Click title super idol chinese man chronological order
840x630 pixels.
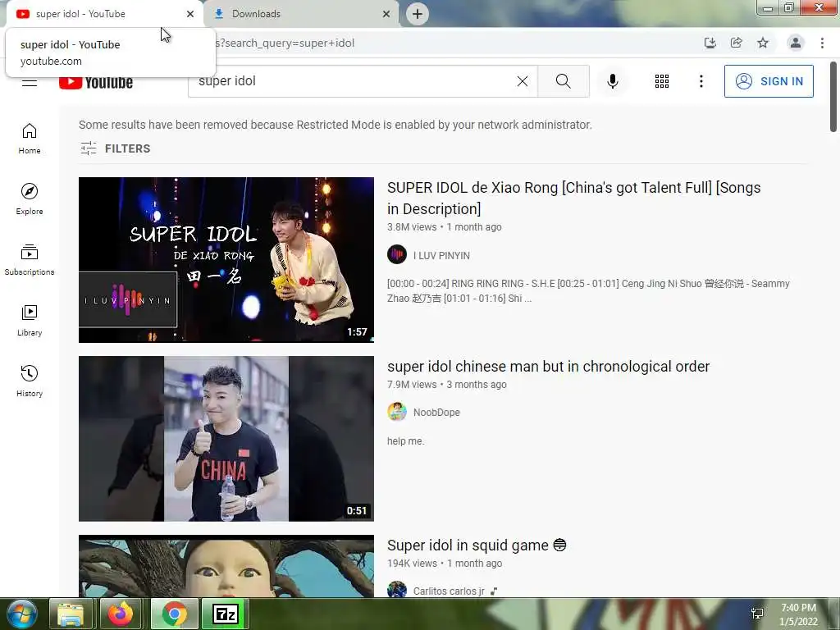tap(548, 367)
